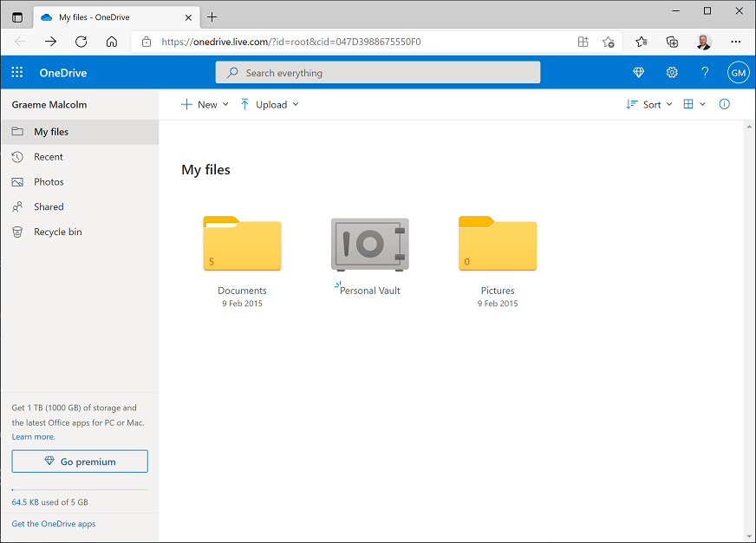Open Recent in the sidebar

click(x=80, y=157)
